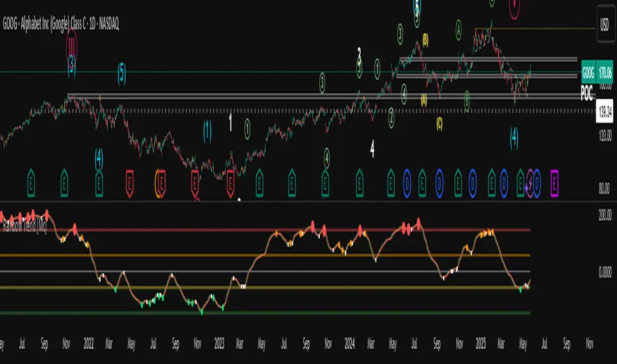Select the Rainbow Trend indicator label

coord(24,227)
